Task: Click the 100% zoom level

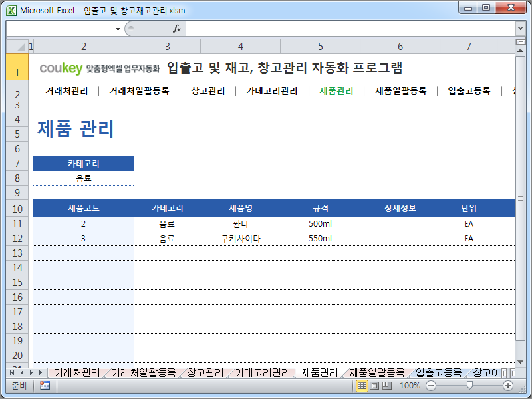Action: click(x=410, y=386)
